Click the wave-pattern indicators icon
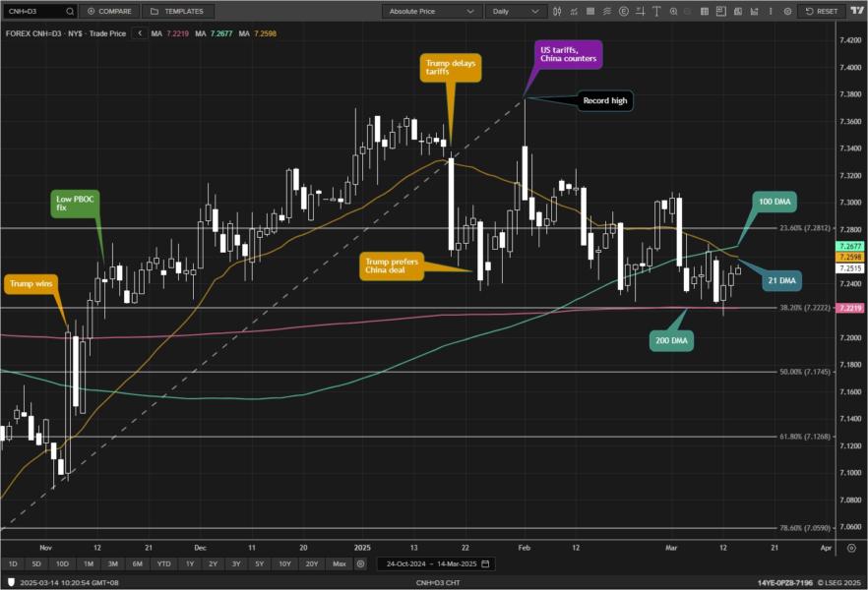This screenshot has width=868, height=590. click(x=607, y=12)
